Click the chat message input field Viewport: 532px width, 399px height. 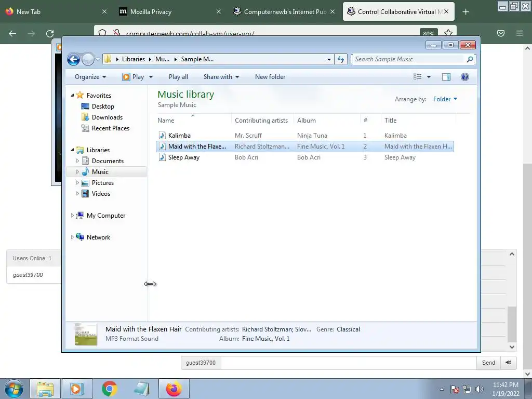pyautogui.click(x=349, y=363)
